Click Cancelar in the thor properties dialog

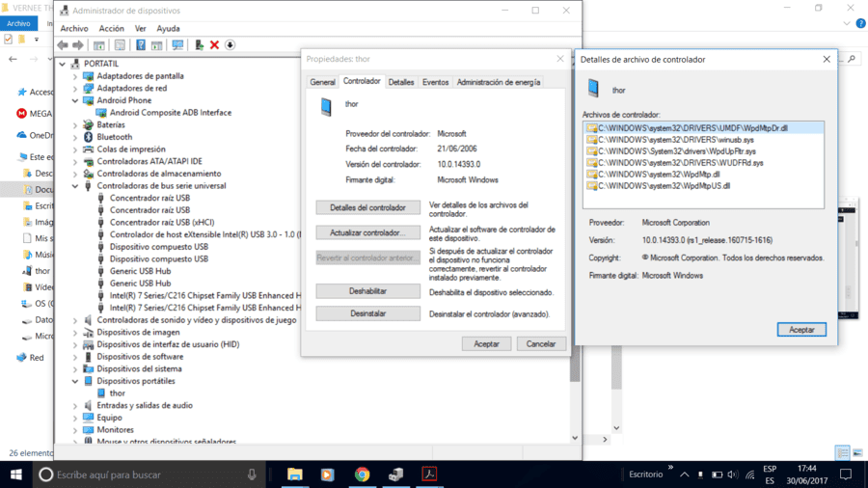coord(541,343)
